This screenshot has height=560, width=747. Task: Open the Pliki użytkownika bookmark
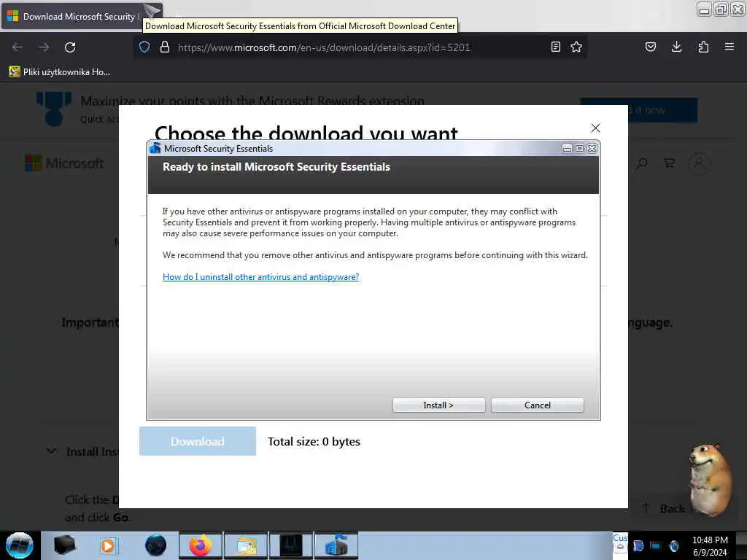coord(60,72)
